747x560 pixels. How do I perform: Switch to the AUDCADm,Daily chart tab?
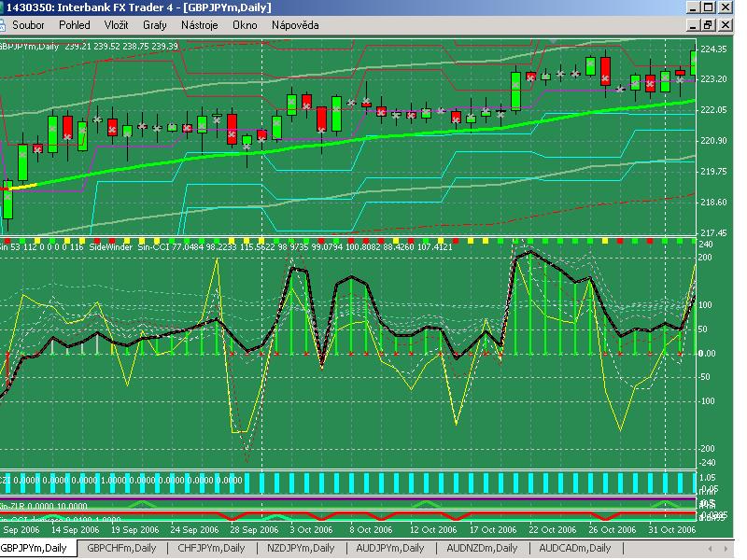tap(574, 548)
